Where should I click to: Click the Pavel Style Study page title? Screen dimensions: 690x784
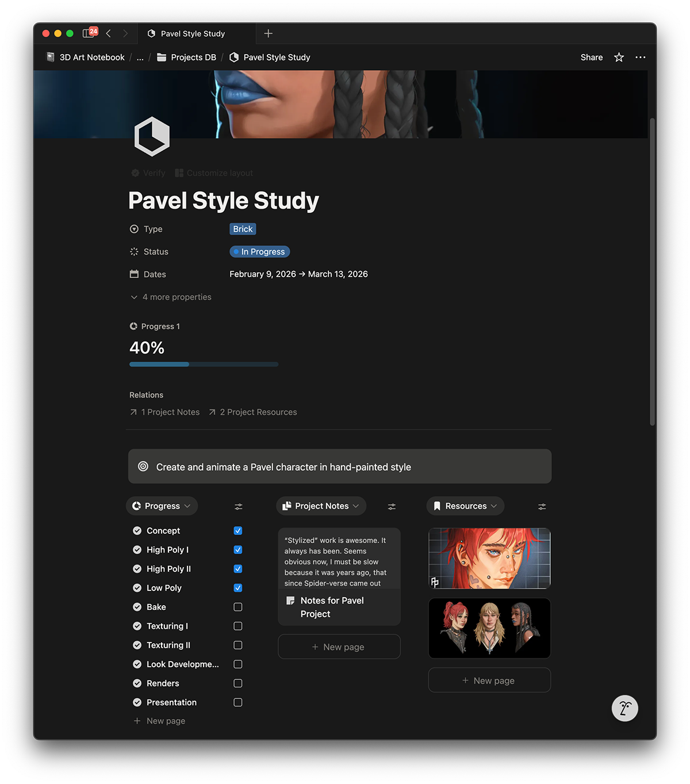click(224, 201)
